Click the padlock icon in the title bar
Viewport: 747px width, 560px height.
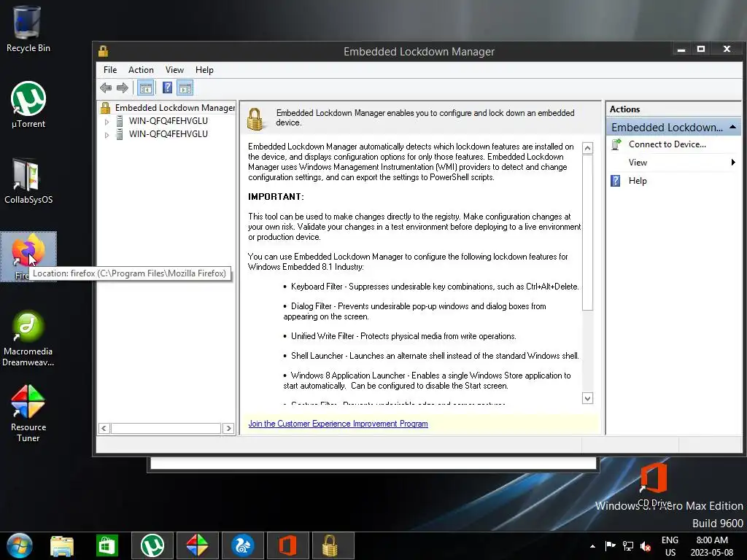tap(104, 50)
